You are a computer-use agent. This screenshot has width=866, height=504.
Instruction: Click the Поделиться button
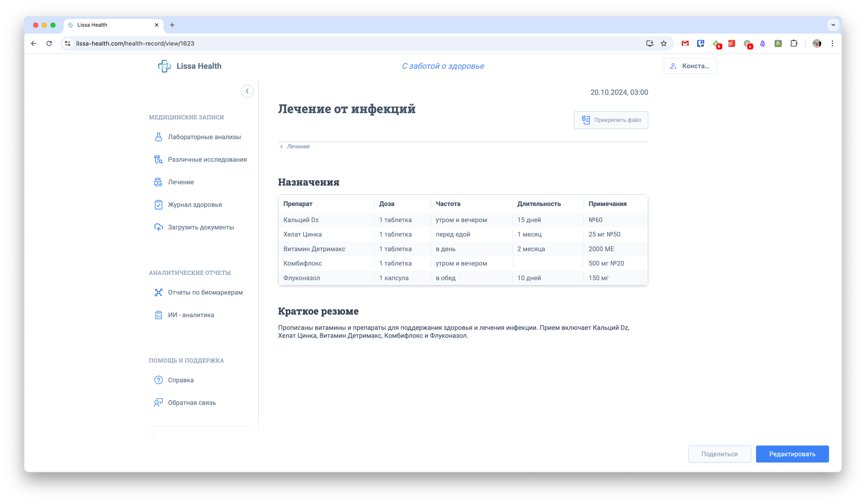coord(719,454)
